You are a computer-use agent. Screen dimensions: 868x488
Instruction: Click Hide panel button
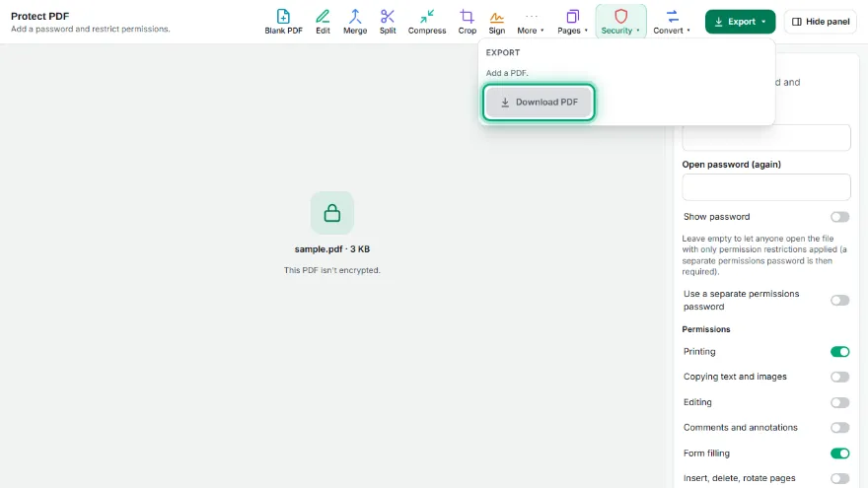[821, 22]
